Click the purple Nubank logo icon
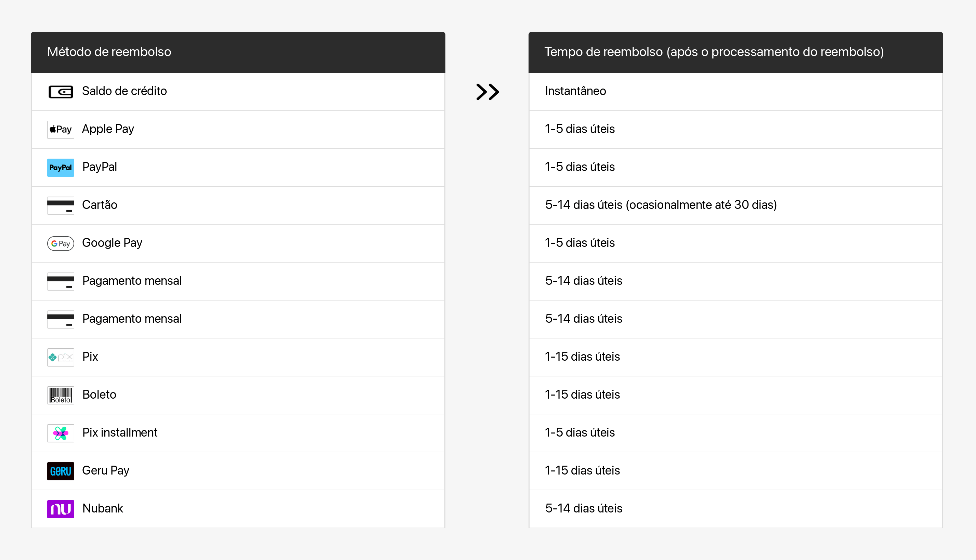The width and height of the screenshot is (976, 560). point(61,509)
